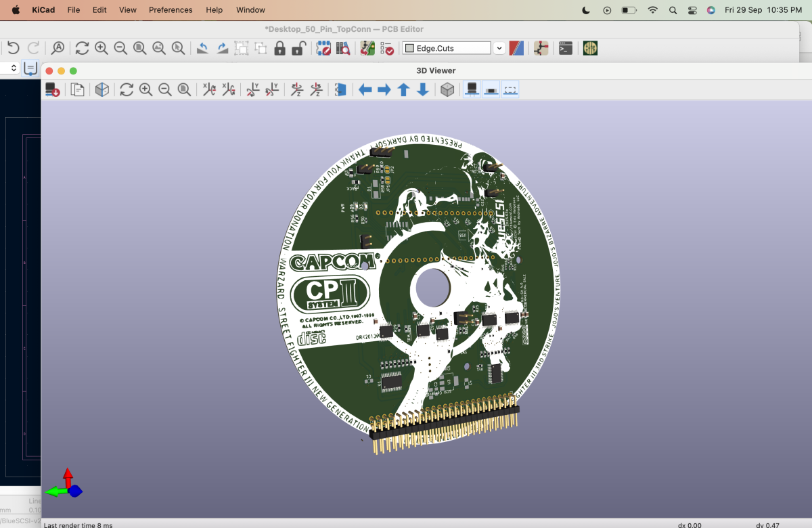This screenshot has width=812, height=528.
Task: Open the Footprint Editor
Action: click(x=323, y=48)
